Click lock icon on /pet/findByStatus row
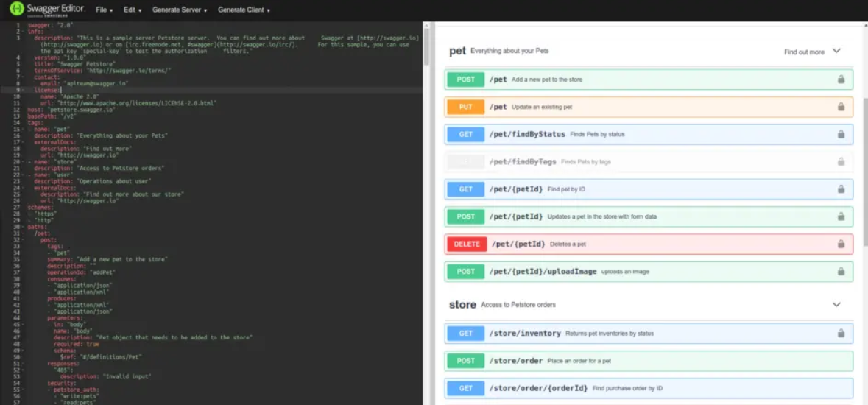This screenshot has height=405, width=868. [841, 134]
